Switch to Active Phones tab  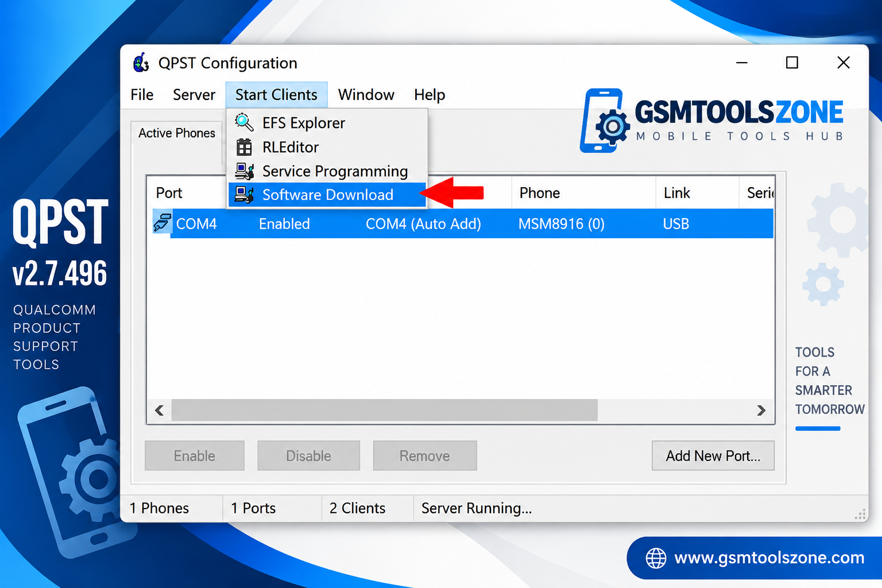177,133
